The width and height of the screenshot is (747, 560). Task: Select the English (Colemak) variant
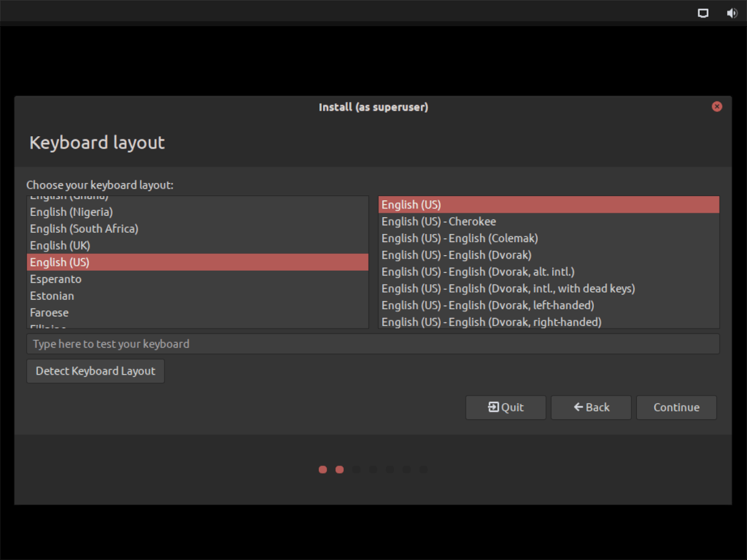pos(460,238)
